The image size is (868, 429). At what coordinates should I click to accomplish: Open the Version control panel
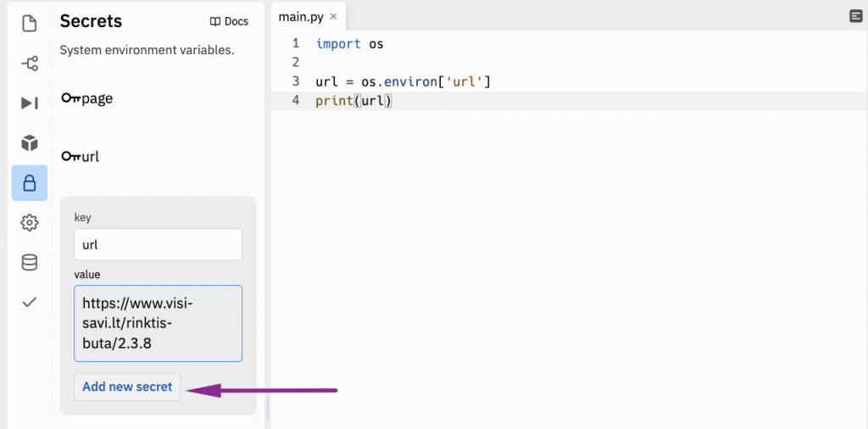pos(30,63)
